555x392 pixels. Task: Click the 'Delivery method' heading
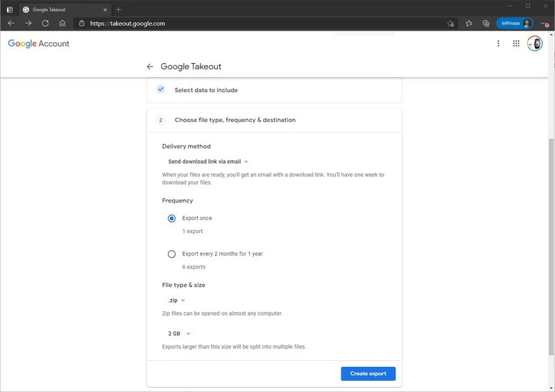(x=186, y=146)
